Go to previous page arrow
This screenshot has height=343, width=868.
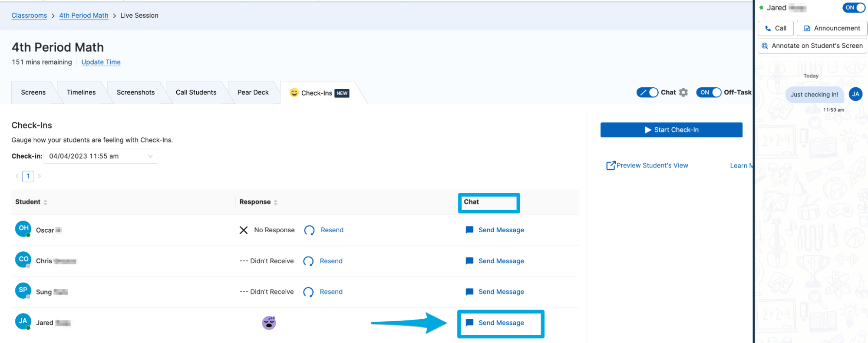(17, 176)
